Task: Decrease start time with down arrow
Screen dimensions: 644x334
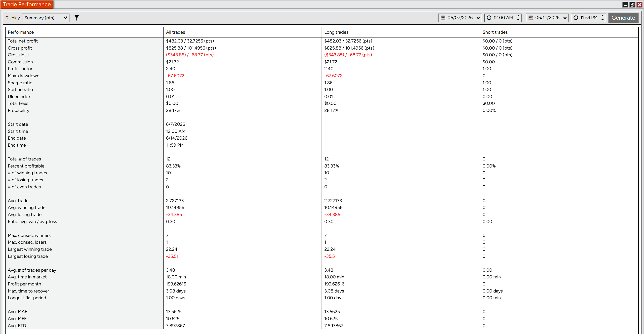Action: pos(518,20)
